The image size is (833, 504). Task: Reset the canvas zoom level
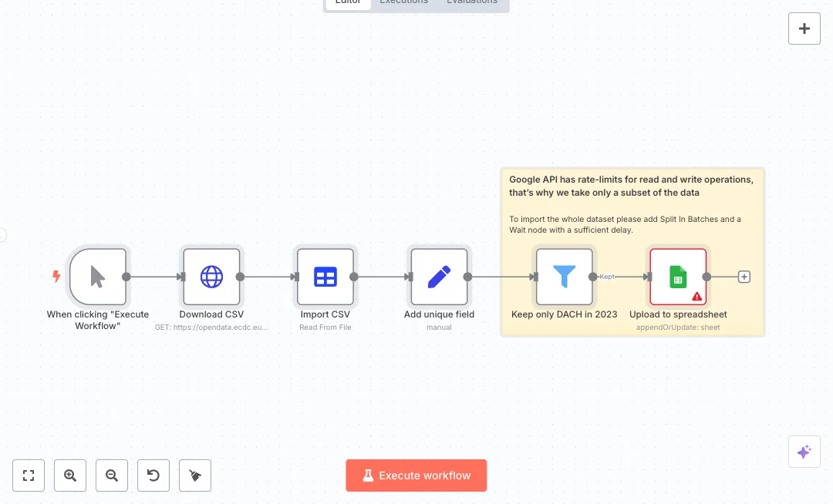pos(153,475)
